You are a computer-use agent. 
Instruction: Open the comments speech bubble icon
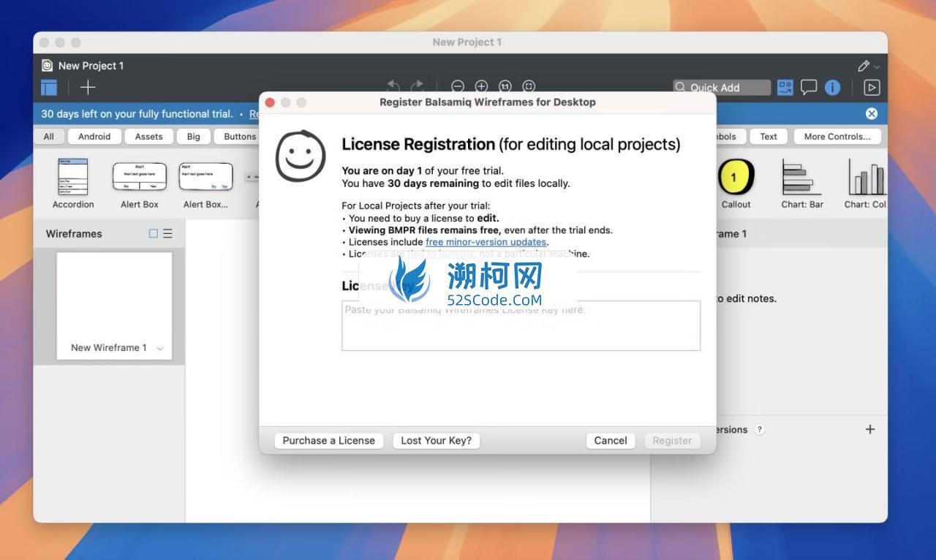pyautogui.click(x=809, y=88)
